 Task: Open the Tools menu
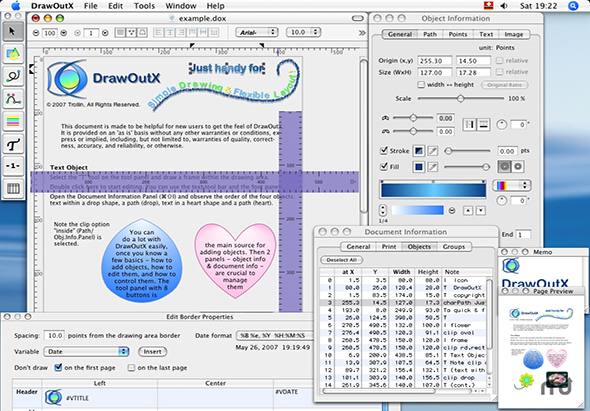point(144,6)
